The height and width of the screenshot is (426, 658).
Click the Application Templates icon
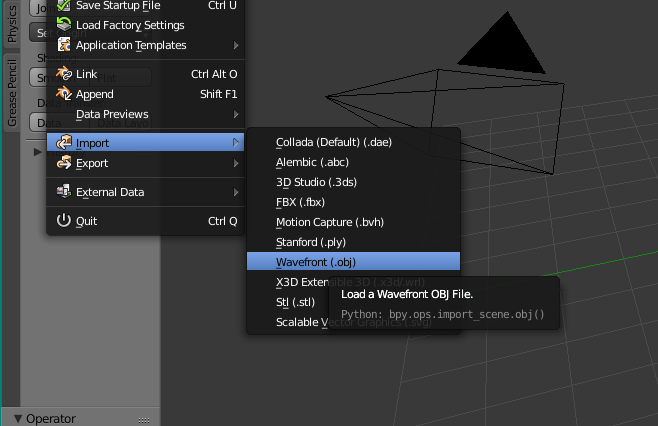[64, 45]
